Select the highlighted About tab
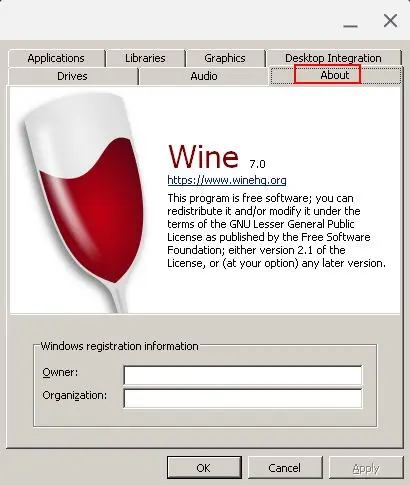This screenshot has width=410, height=485. (x=335, y=75)
